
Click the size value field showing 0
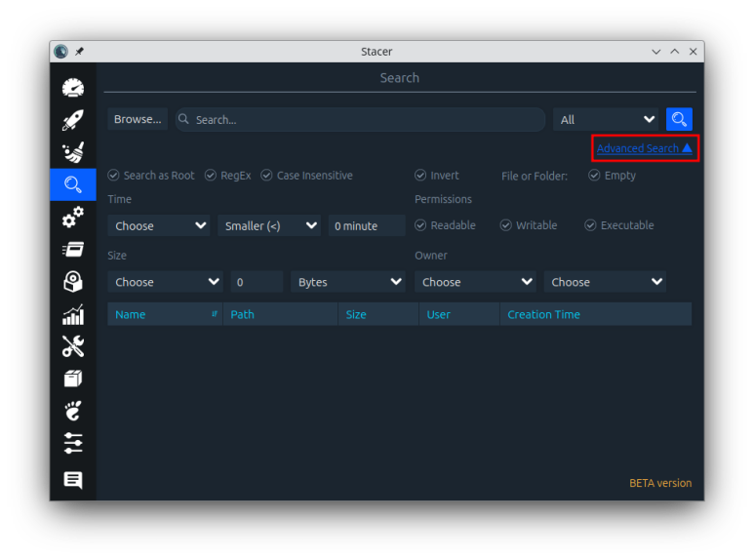click(257, 282)
